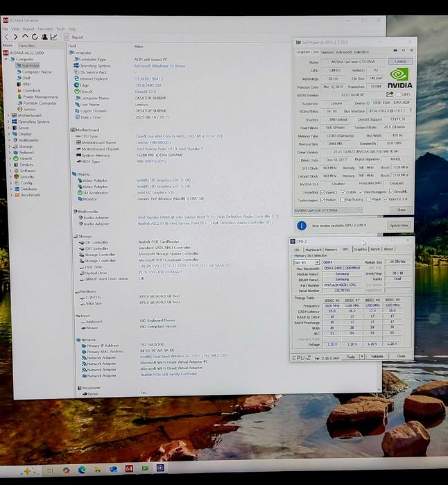Expand the Motherboard tree node
The image size is (448, 485).
point(8,115)
